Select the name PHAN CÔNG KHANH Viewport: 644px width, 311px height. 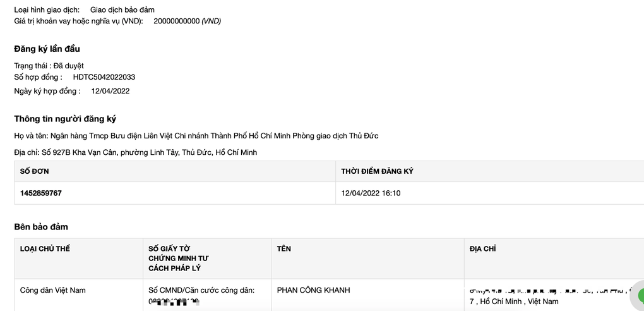(313, 290)
